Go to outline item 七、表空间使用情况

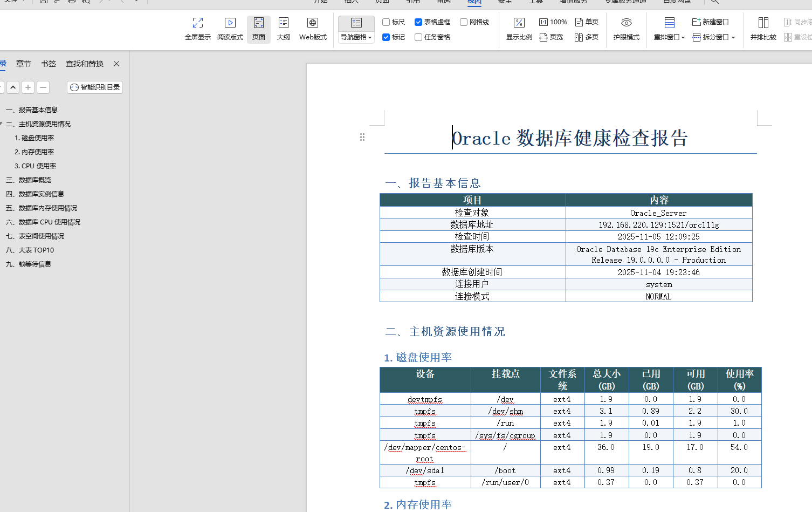(35, 236)
